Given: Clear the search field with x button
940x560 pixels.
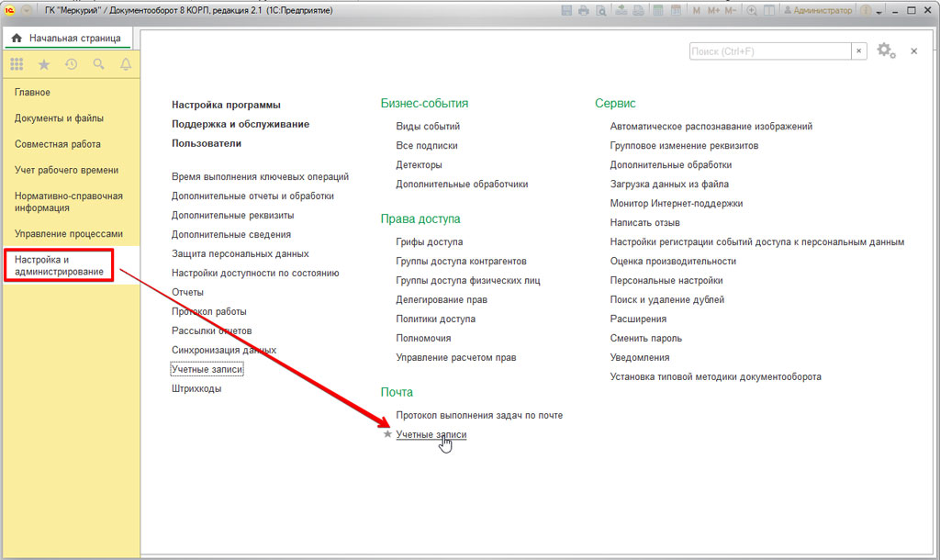Looking at the screenshot, I should 859,51.
